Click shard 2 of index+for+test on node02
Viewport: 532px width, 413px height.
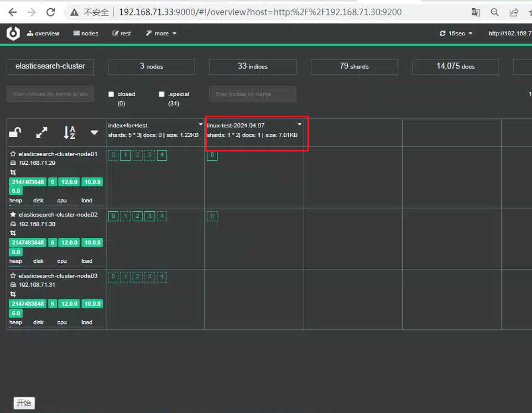tap(137, 216)
